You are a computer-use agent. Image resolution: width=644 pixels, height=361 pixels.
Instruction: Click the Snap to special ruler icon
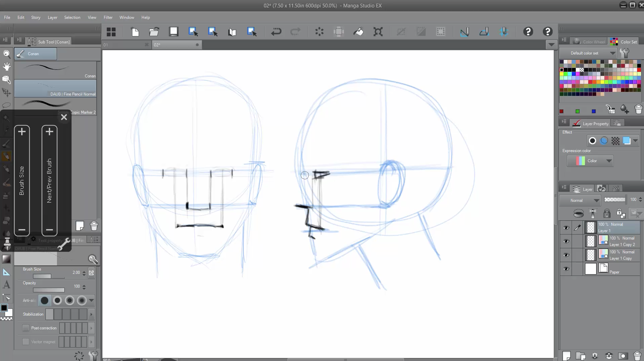484,32
